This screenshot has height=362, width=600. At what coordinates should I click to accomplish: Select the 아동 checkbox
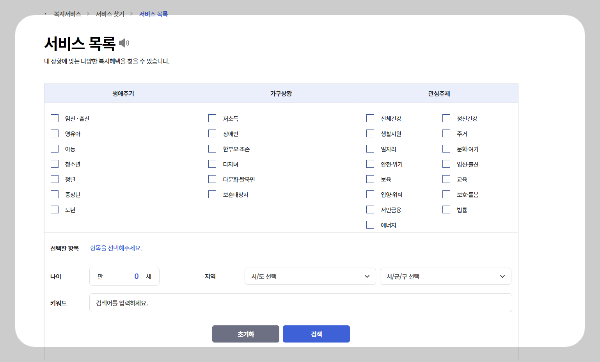pos(55,149)
